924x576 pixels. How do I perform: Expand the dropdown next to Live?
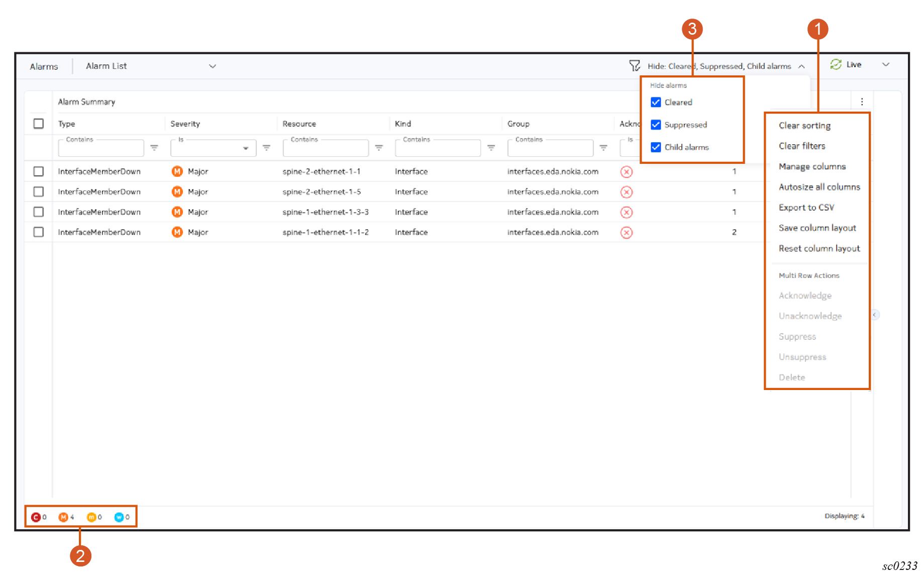pos(886,65)
